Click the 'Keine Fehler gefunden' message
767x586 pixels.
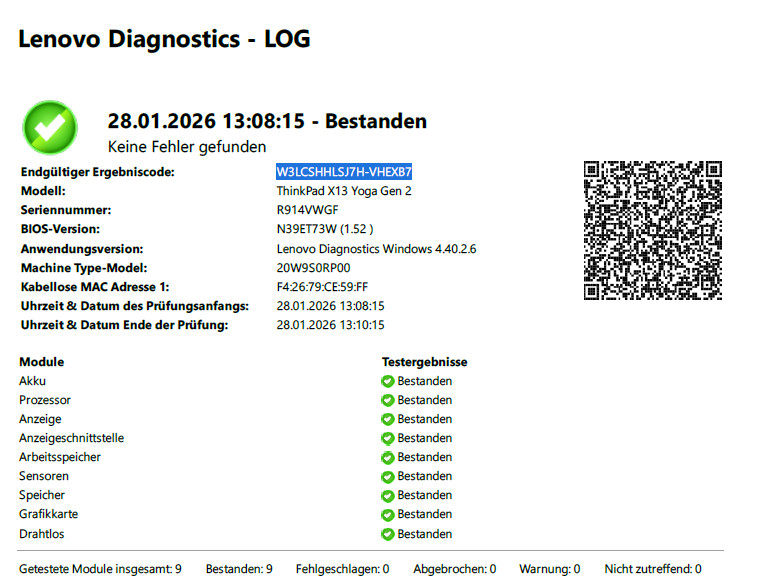point(187,147)
